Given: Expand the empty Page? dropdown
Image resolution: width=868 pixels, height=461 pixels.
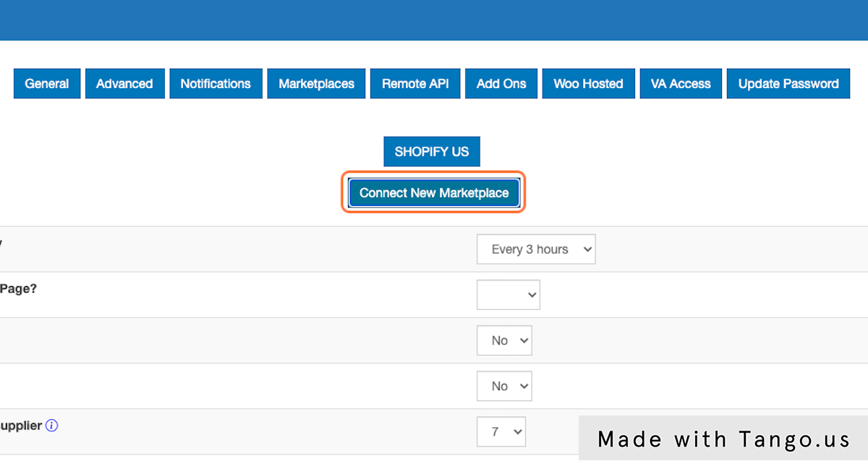Looking at the screenshot, I should (x=509, y=295).
